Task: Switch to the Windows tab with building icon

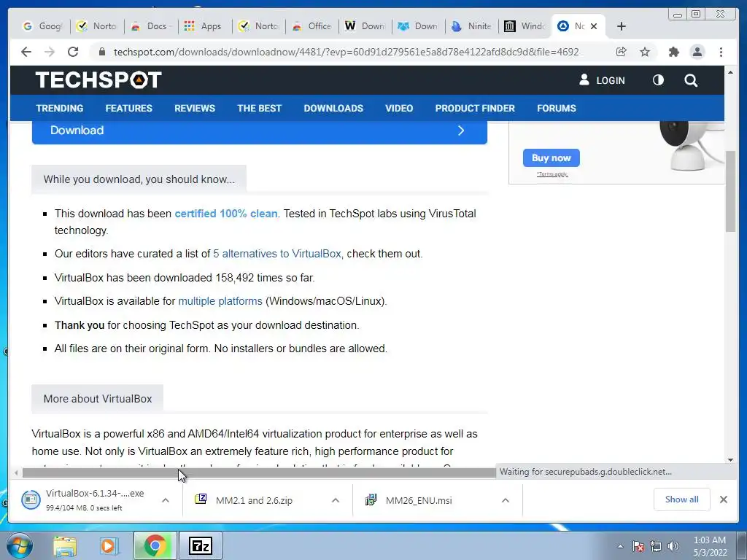Action: (x=526, y=26)
